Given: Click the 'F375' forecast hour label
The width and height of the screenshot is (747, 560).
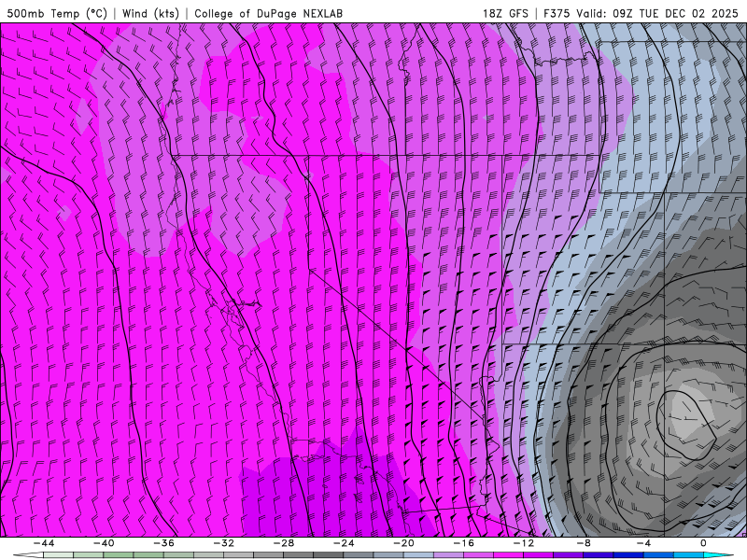Looking at the screenshot, I should [x=557, y=13].
